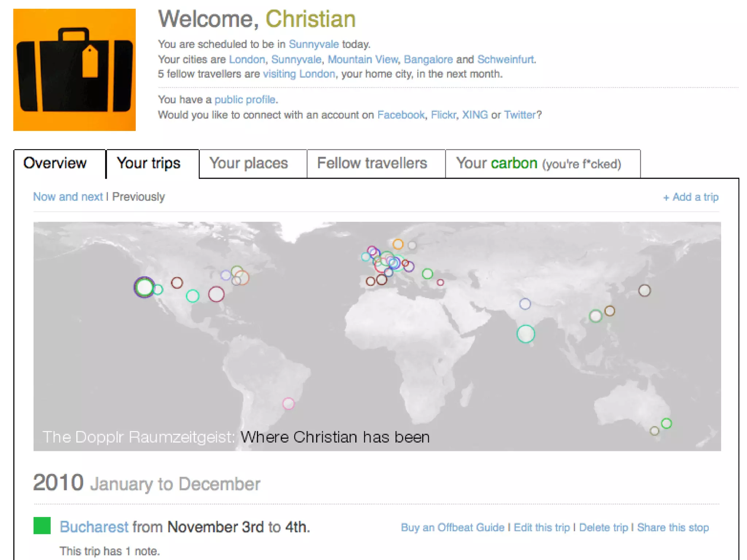Click the Add a trip link
The width and height of the screenshot is (747, 560).
(x=690, y=197)
